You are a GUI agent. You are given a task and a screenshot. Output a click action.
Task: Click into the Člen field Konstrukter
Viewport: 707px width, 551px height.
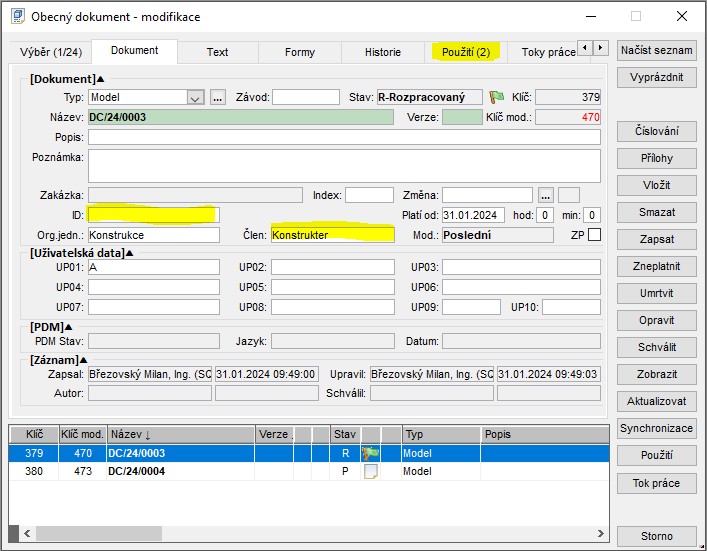333,235
